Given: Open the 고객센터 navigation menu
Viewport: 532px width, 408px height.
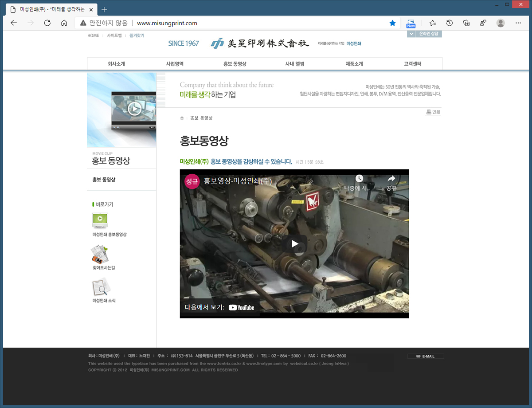Looking at the screenshot, I should [x=412, y=64].
